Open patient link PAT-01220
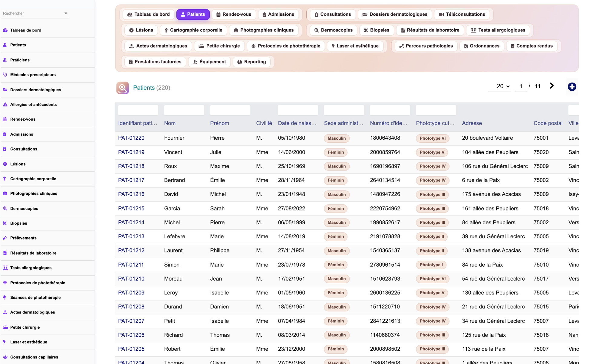 click(131, 138)
